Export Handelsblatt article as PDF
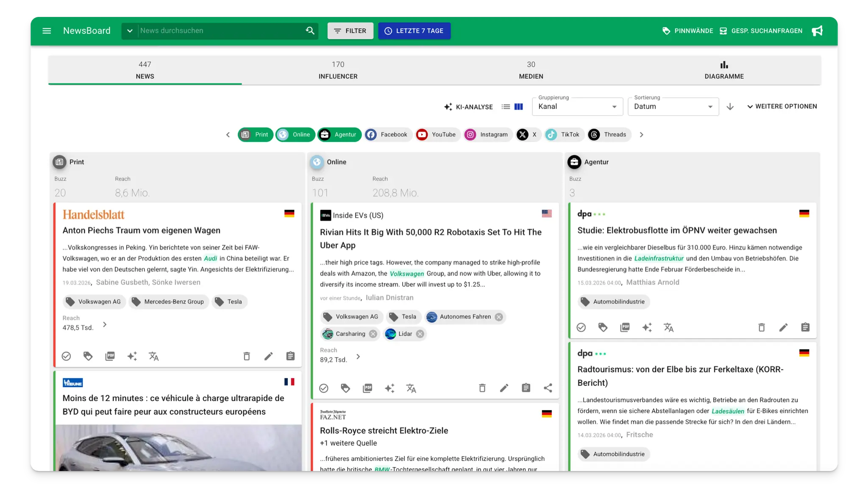868x488 pixels. pyautogui.click(x=110, y=356)
